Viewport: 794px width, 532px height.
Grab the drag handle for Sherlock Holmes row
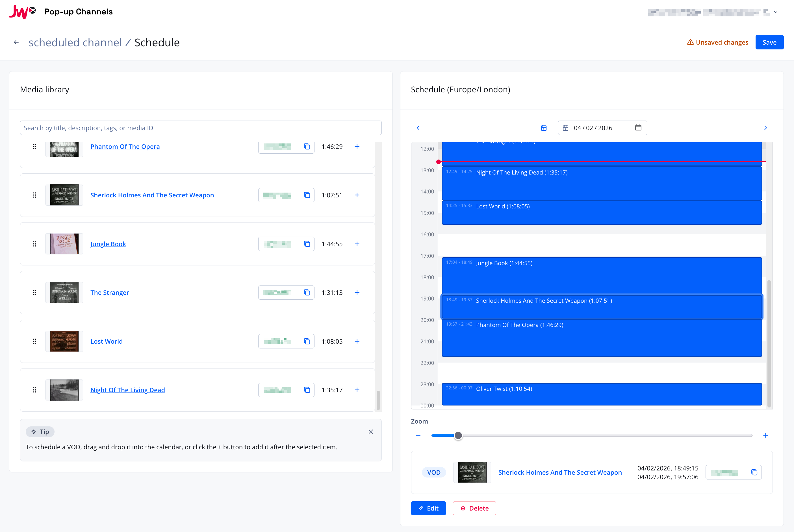[x=35, y=195]
